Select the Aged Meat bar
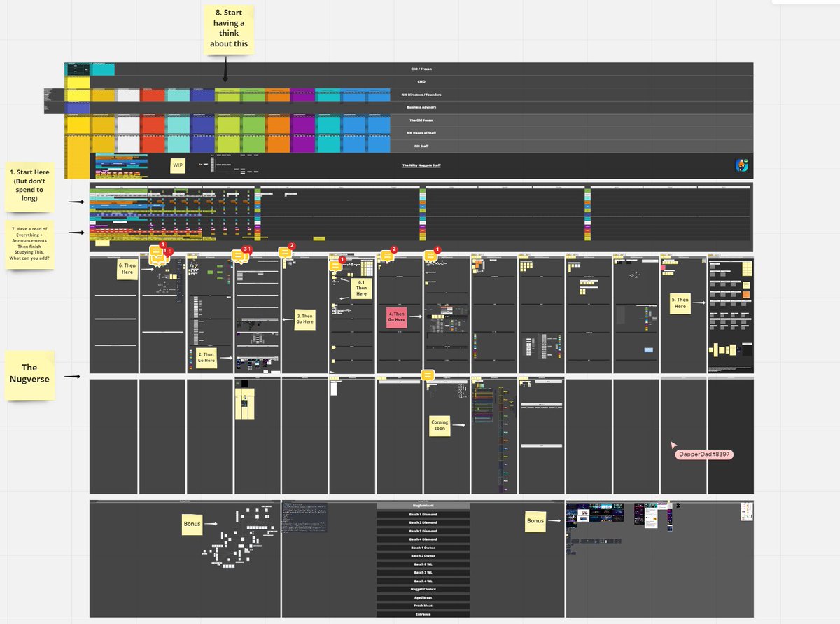The image size is (840, 624). [423, 598]
